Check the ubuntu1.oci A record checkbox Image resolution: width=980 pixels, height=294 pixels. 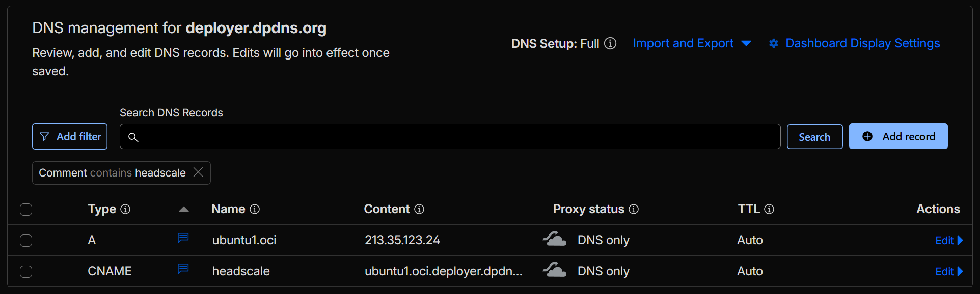(x=26, y=241)
